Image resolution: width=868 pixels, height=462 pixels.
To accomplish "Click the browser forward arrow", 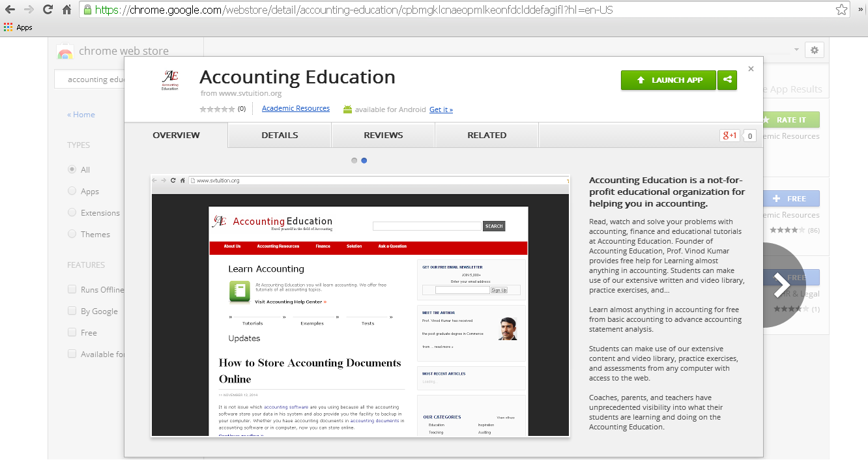I will click(x=29, y=10).
